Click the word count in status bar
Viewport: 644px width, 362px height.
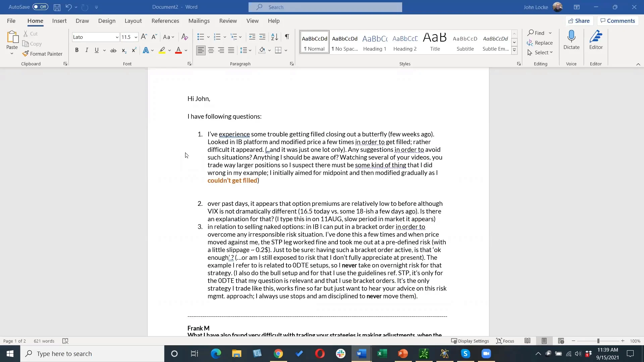click(44, 341)
